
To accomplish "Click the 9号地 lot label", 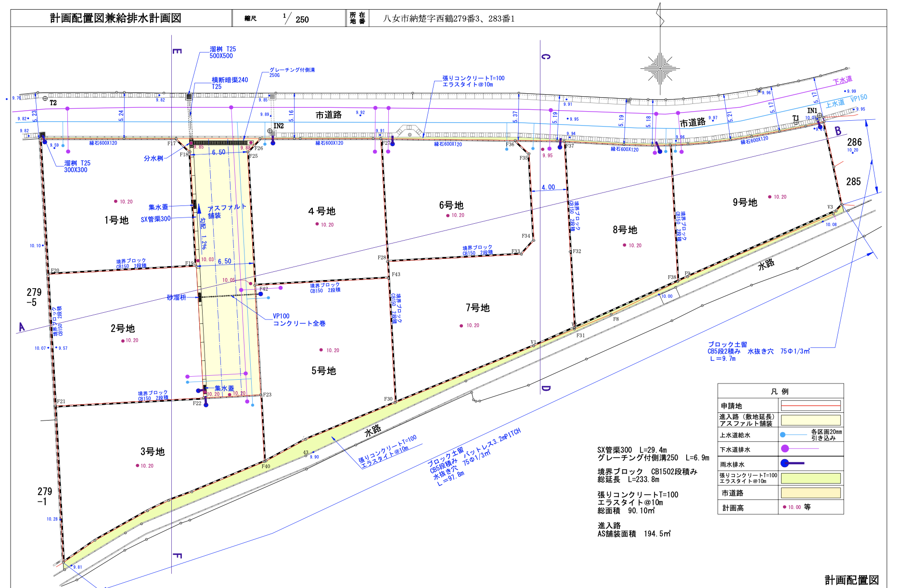I will (745, 203).
